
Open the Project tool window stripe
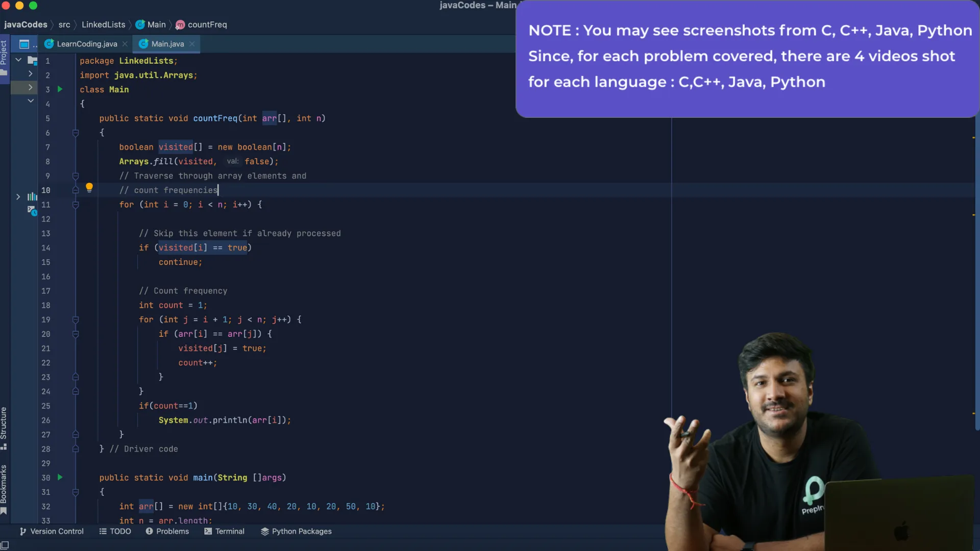4,53
